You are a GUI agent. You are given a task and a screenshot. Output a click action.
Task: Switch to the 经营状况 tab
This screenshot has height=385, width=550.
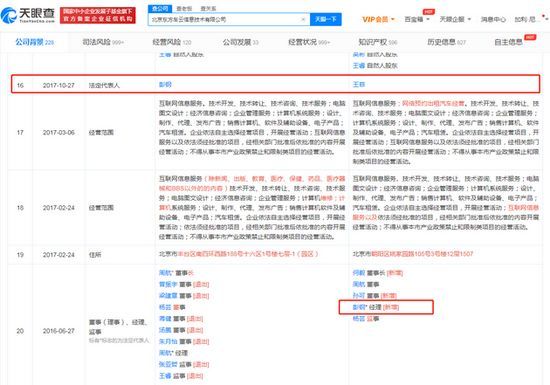pos(309,42)
